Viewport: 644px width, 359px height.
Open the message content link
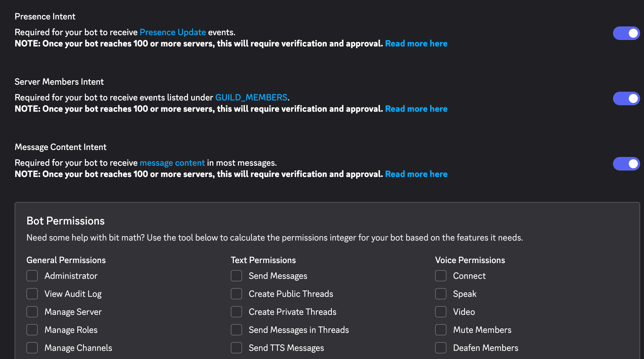click(172, 163)
